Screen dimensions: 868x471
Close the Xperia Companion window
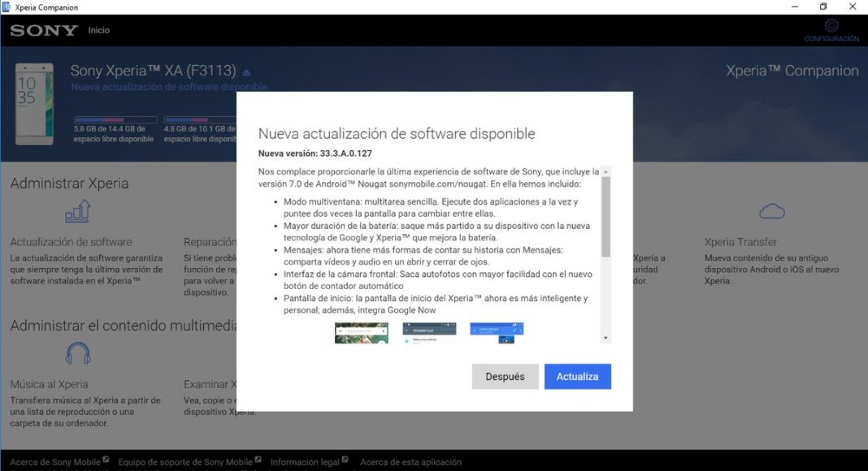(853, 7)
